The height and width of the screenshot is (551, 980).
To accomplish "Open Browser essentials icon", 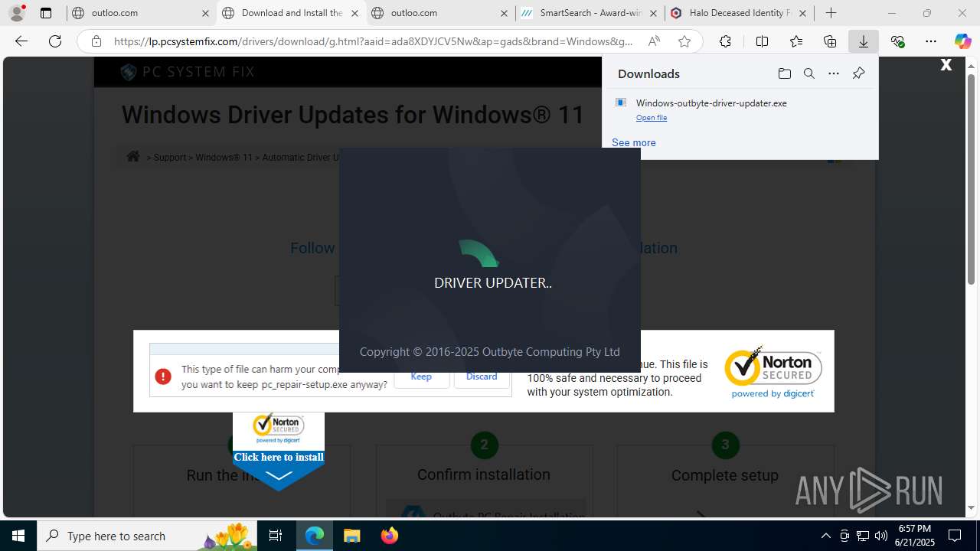I will click(x=897, y=41).
